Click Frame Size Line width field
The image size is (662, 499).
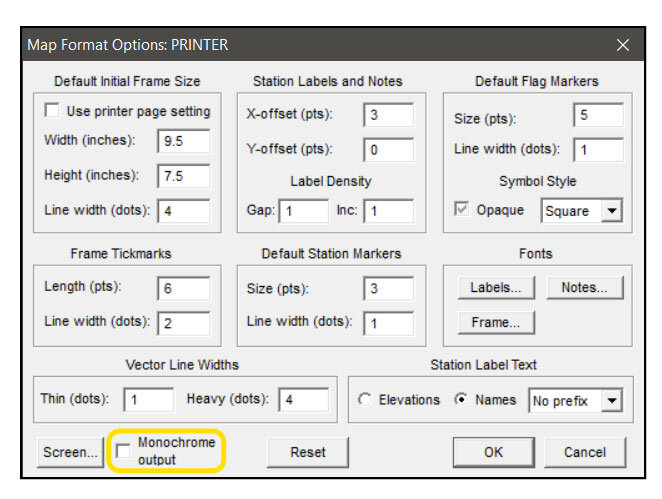pos(184,211)
